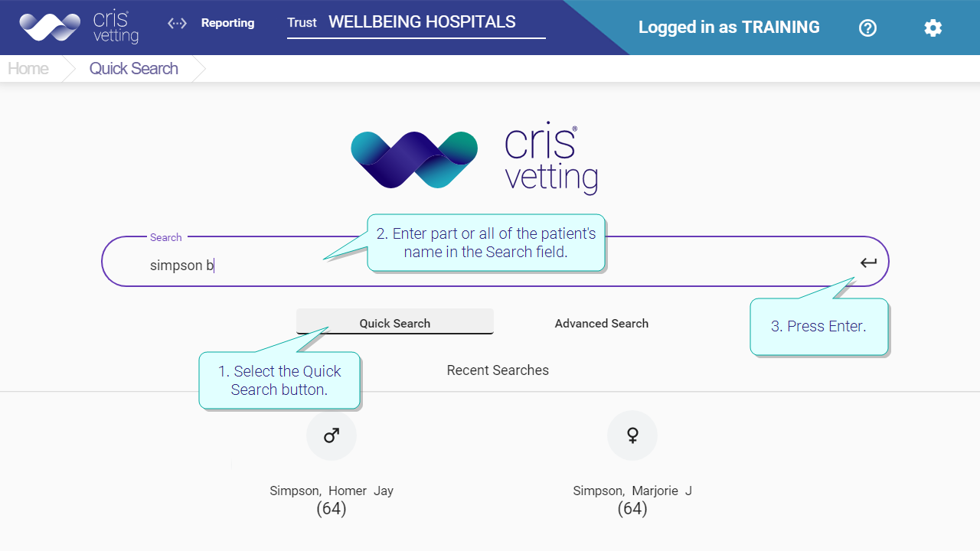Image resolution: width=980 pixels, height=551 pixels.
Task: Open the help question mark icon
Action: pyautogui.click(x=867, y=28)
